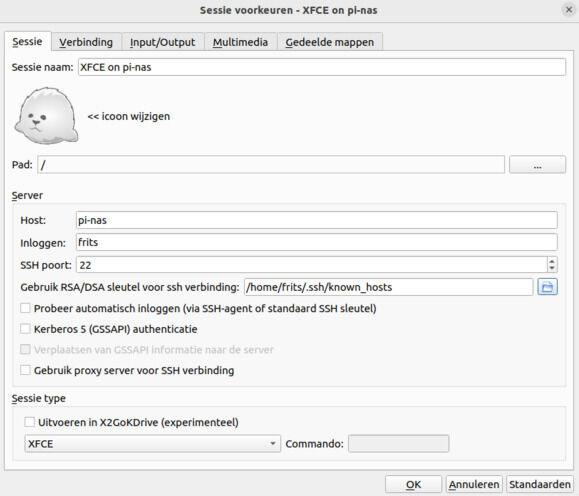Click the Host field containing pi-nas

point(317,220)
